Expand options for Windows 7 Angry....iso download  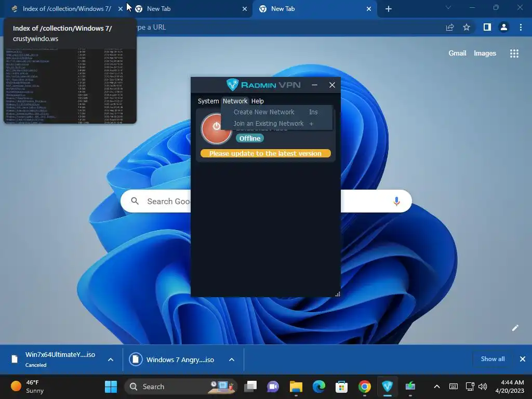pos(232,360)
